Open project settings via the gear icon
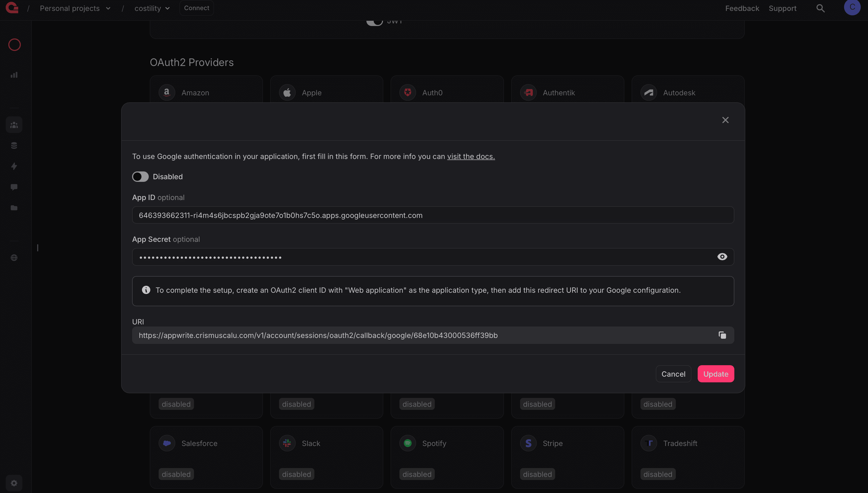Screen dimensions: 868x493 [x=14, y=483]
